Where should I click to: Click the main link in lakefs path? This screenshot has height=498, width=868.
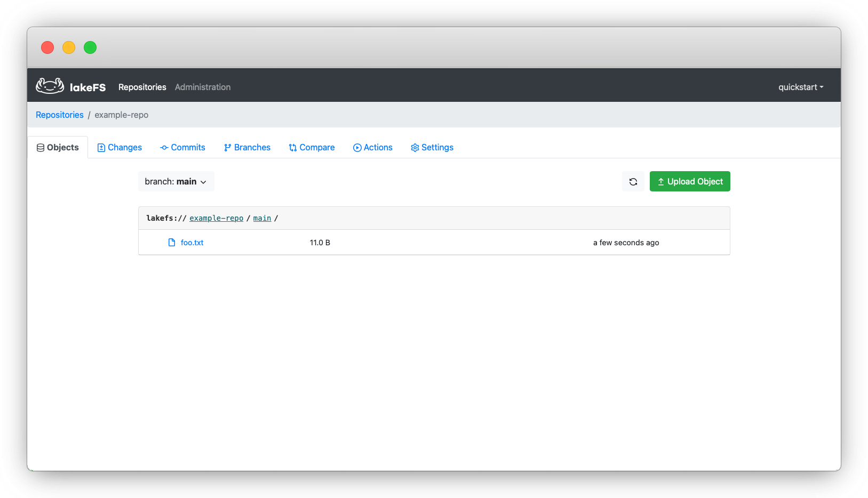tap(262, 219)
